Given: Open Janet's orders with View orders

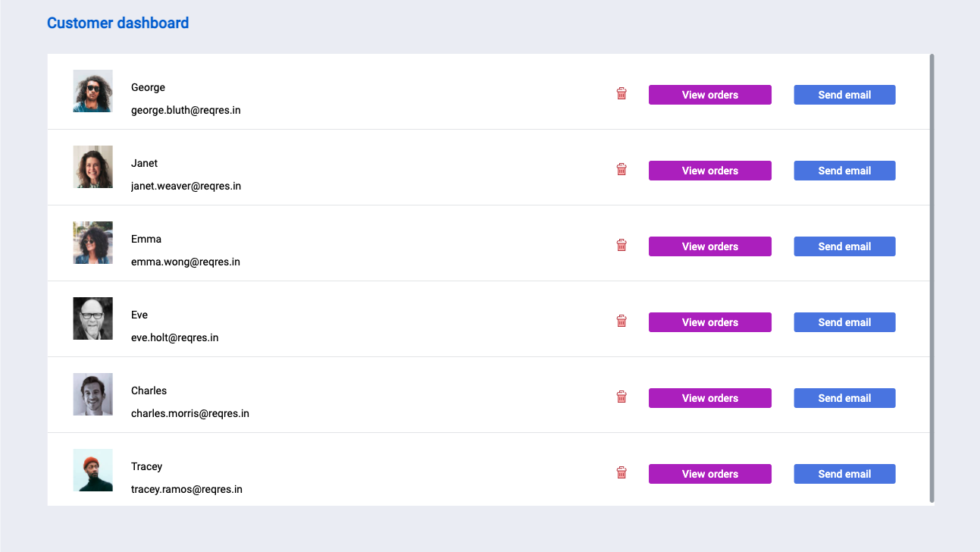Looking at the screenshot, I should pyautogui.click(x=709, y=171).
